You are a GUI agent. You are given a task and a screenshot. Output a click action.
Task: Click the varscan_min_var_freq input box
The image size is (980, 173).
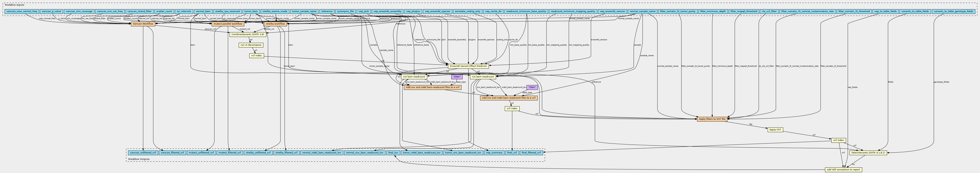coord(110,11)
